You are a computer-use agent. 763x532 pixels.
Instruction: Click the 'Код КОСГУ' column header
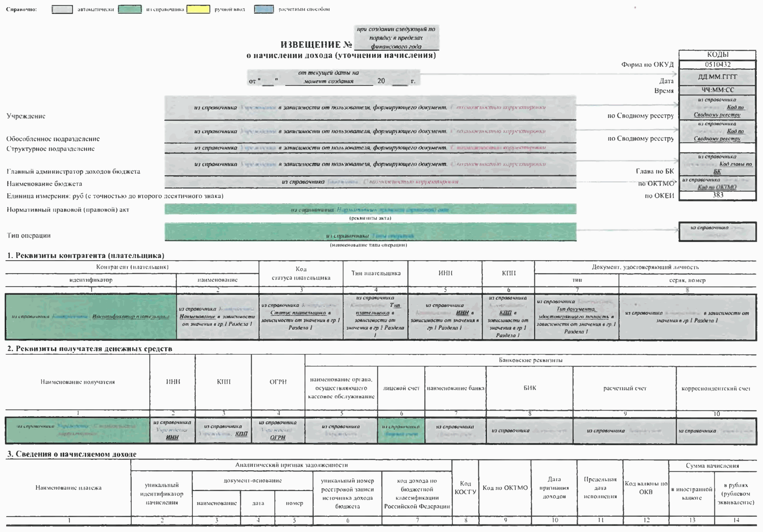[466, 488]
